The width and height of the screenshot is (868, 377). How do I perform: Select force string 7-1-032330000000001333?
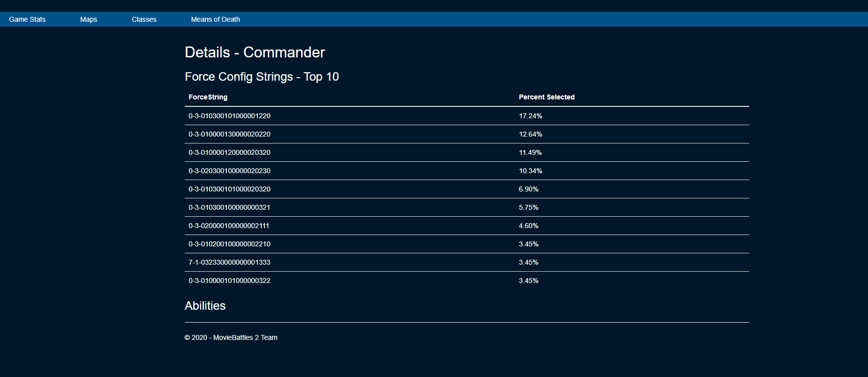[229, 262]
